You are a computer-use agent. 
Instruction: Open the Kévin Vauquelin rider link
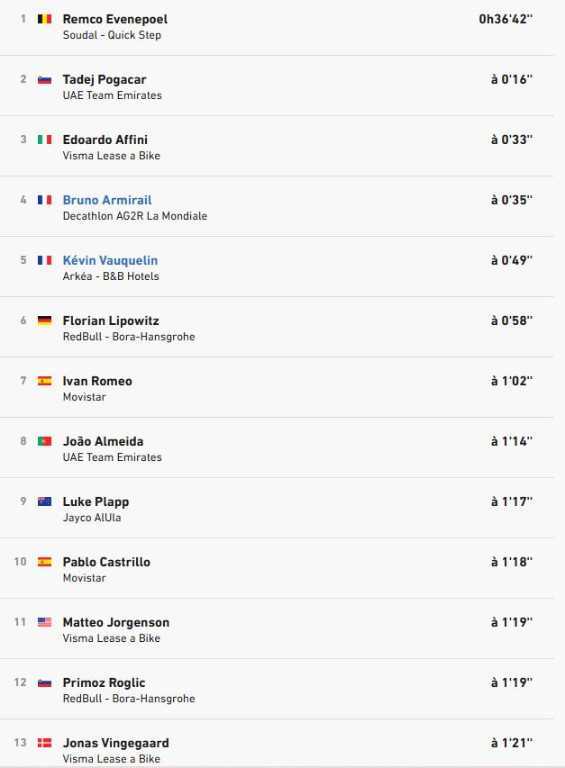click(110, 261)
